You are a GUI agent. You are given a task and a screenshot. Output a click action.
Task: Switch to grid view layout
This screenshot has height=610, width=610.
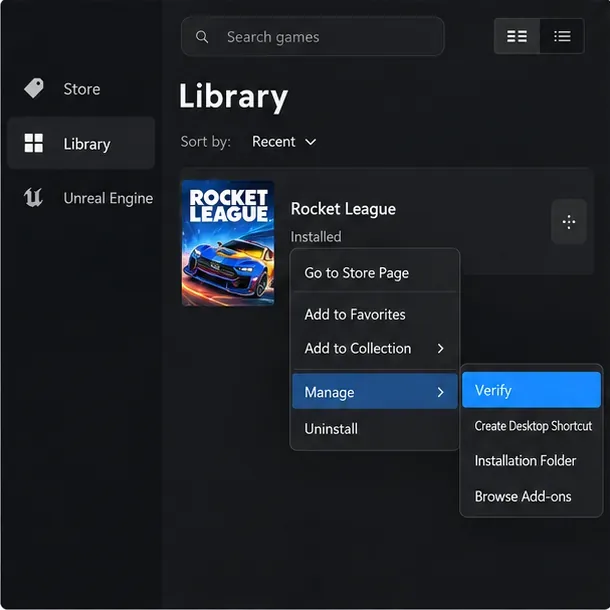click(517, 36)
